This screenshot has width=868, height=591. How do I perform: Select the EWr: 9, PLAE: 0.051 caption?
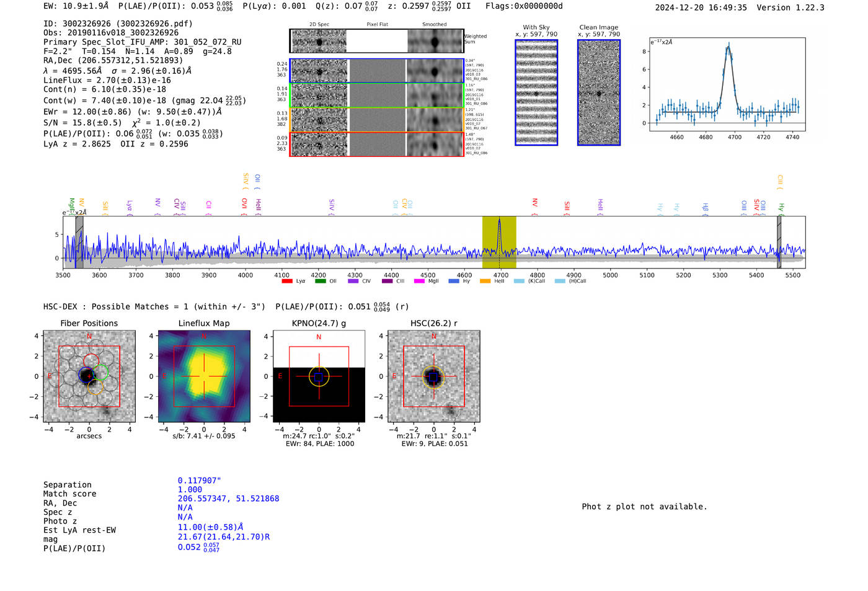click(x=435, y=444)
